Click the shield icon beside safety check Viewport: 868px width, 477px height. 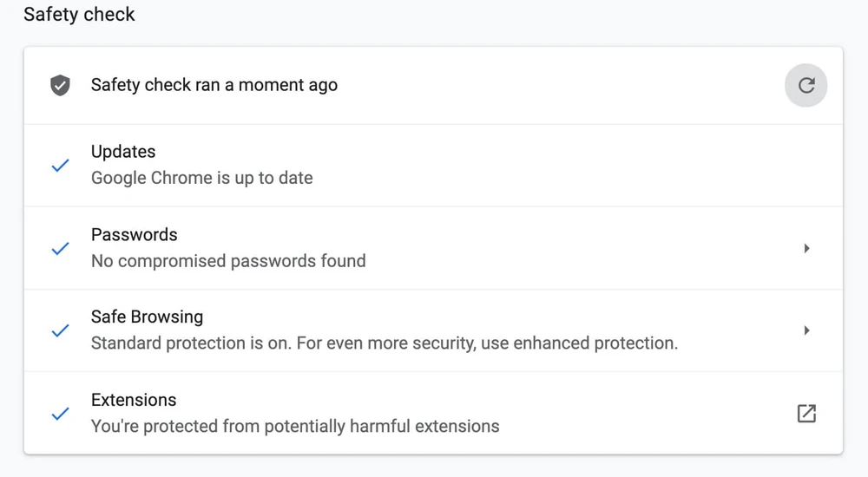click(x=60, y=85)
